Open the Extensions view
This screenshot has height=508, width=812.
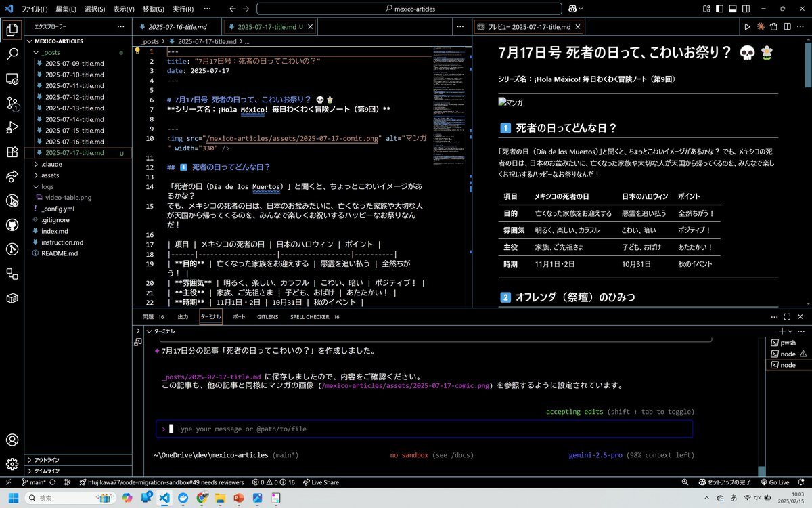coord(12,152)
